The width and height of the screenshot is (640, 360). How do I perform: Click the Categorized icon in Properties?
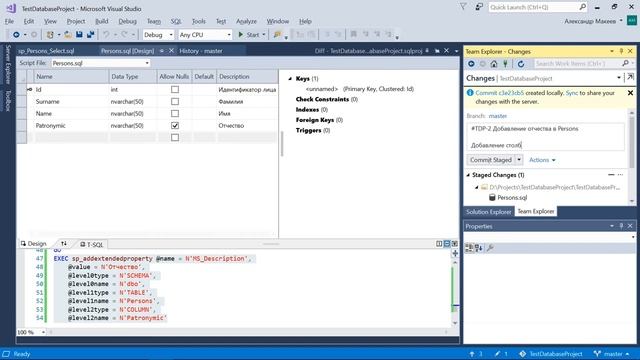(x=469, y=248)
